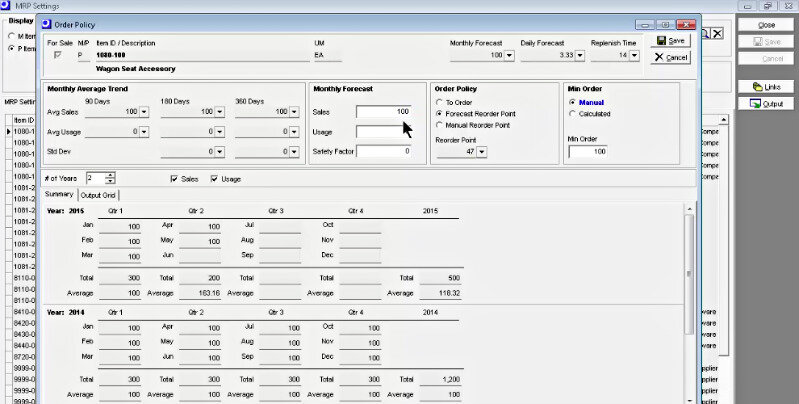Click the Cancel button with X icon
Screen dimensions: 799x404
click(670, 57)
